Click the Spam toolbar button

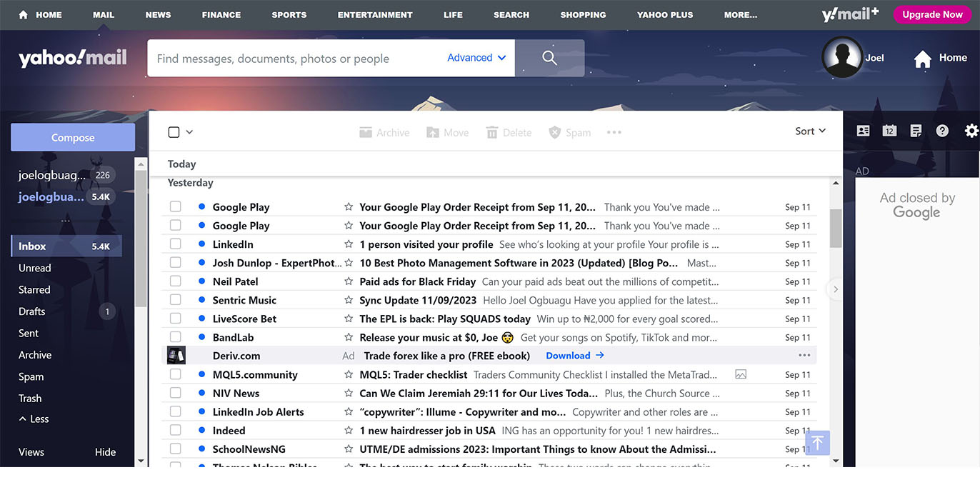[569, 132]
